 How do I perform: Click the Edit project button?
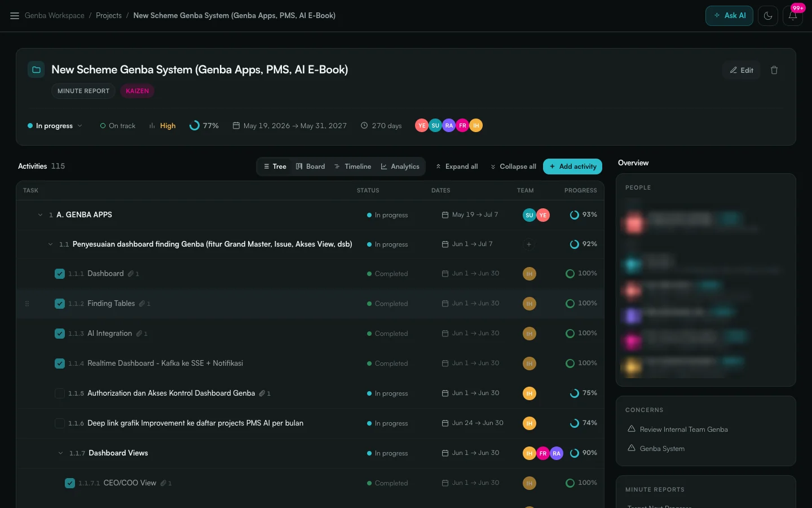tap(742, 70)
